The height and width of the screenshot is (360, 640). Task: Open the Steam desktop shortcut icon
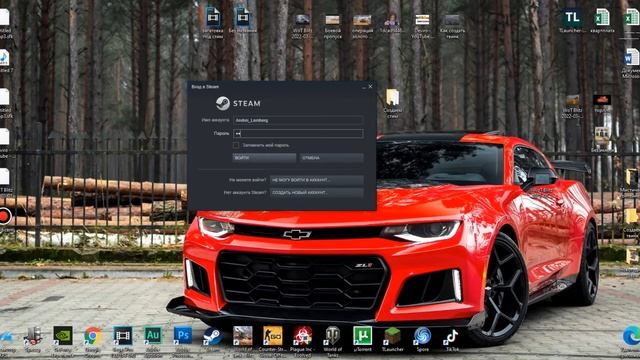click(213, 336)
